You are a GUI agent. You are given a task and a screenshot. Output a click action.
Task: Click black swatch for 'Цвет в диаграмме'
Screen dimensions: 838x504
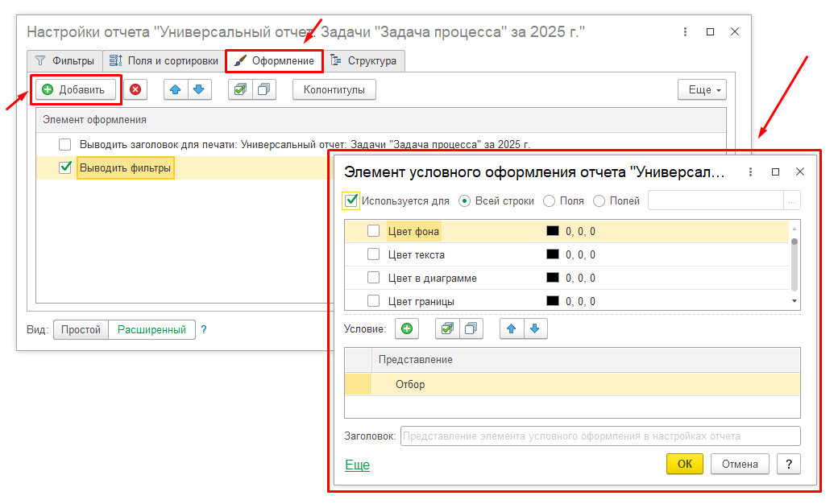click(x=553, y=278)
